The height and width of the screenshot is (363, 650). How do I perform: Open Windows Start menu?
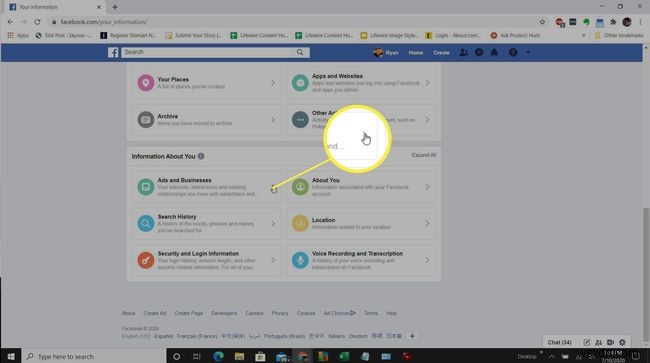[x=11, y=356]
